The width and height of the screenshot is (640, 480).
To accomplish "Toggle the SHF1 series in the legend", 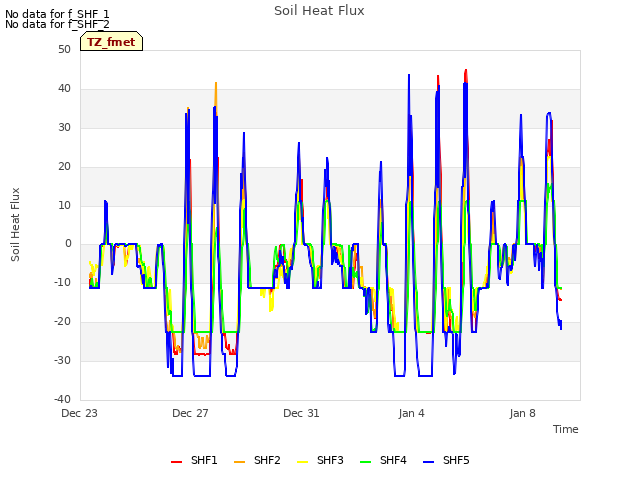I will [194, 460].
